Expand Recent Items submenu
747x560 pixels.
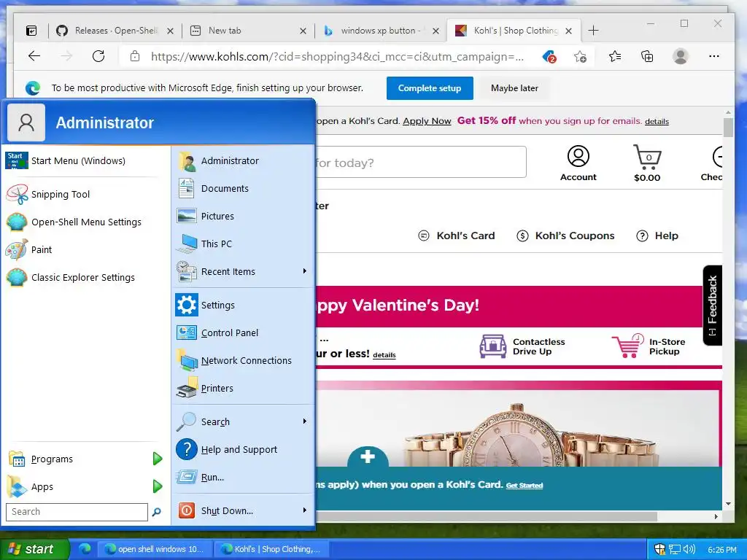point(305,271)
